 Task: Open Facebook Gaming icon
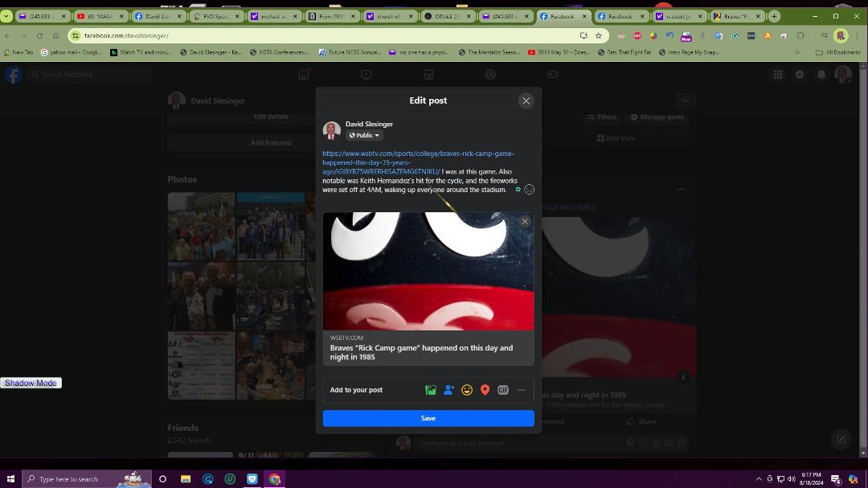point(552,74)
